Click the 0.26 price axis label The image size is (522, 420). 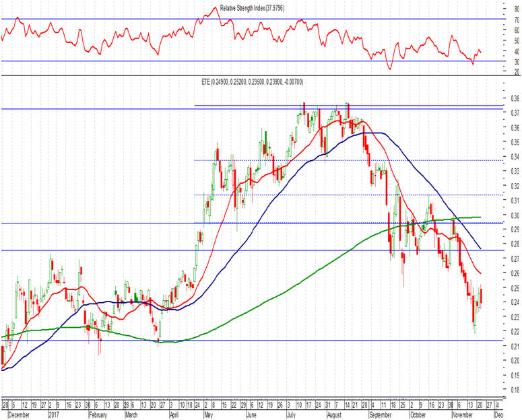coord(515,273)
